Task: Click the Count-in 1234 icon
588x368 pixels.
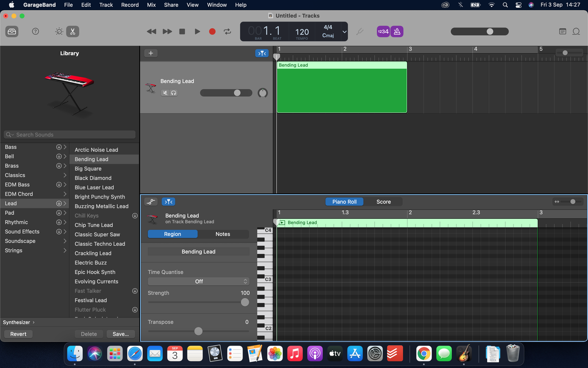Action: pyautogui.click(x=383, y=31)
